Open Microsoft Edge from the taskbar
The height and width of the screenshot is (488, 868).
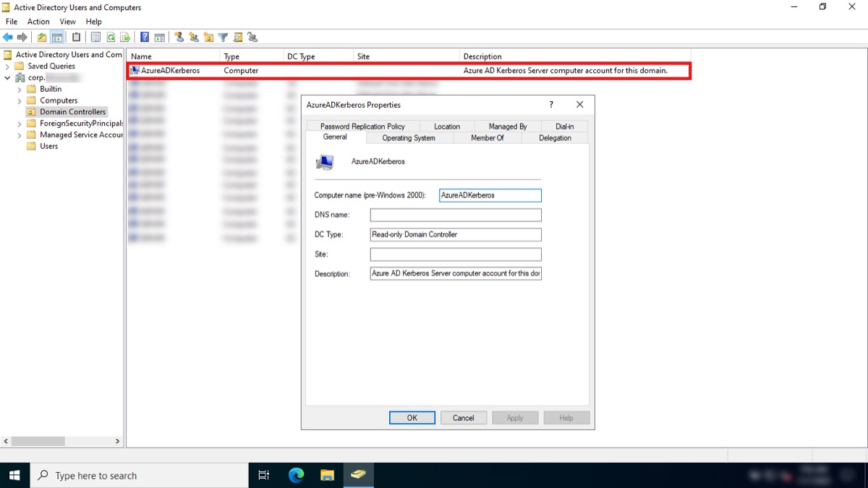(x=297, y=475)
